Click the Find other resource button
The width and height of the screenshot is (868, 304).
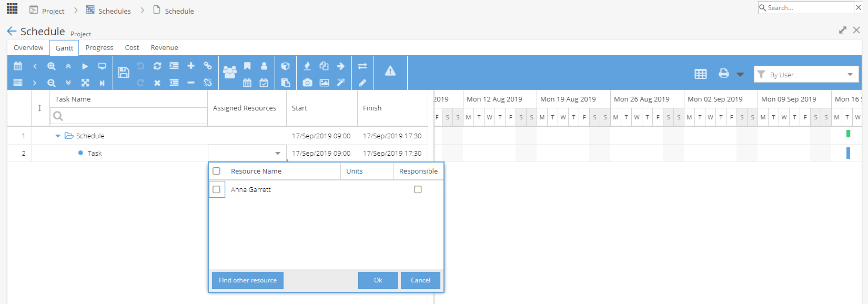point(248,280)
